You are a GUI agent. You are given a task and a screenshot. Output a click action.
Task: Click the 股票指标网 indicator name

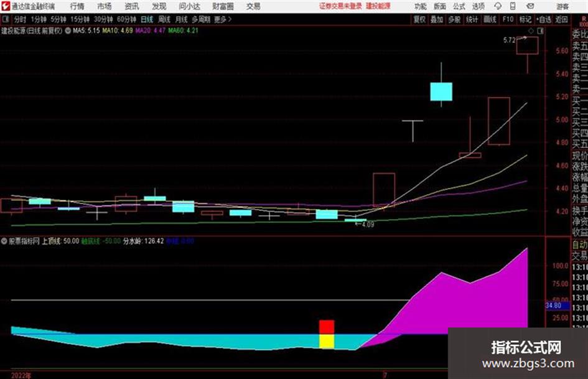click(x=24, y=241)
